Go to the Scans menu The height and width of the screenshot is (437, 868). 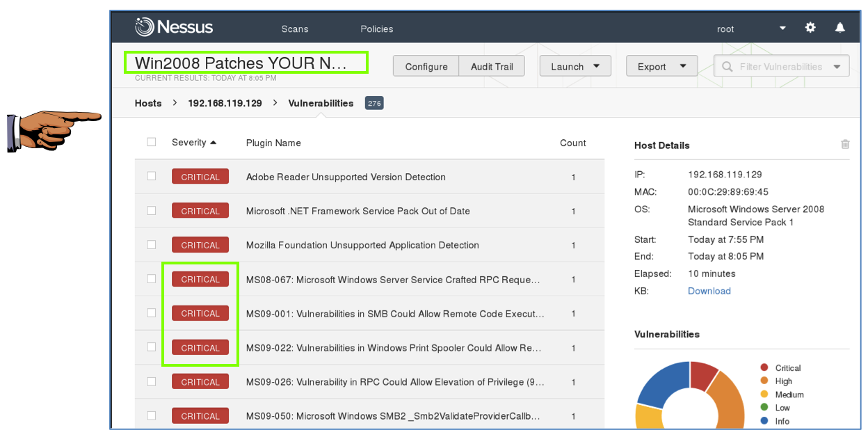(x=295, y=29)
